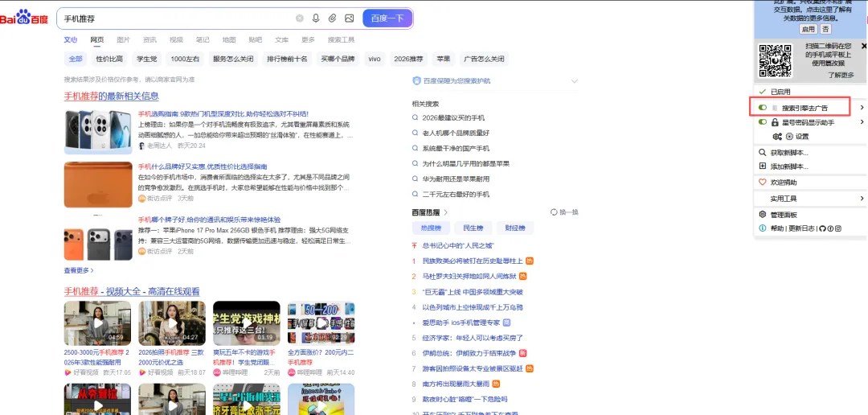This screenshot has height=415, width=868.
Task: Click the 手机推荐 search input field
Action: pyautogui.click(x=177, y=18)
